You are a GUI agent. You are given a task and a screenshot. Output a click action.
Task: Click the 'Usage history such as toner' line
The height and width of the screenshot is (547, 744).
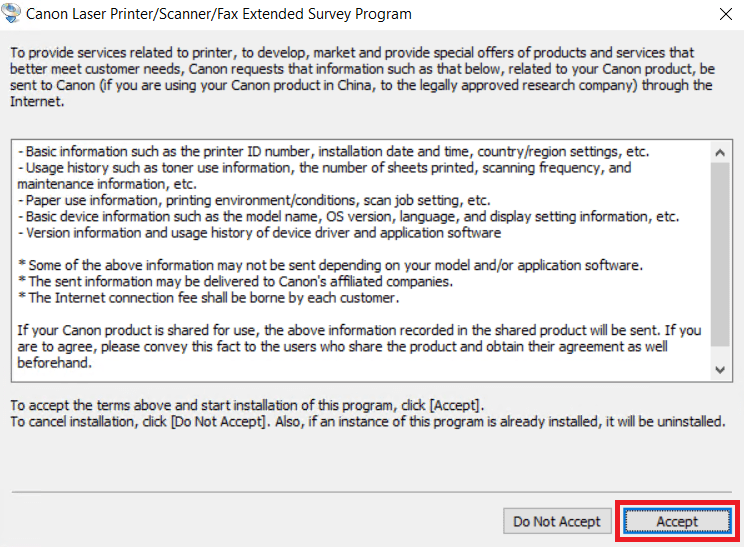coord(325,176)
